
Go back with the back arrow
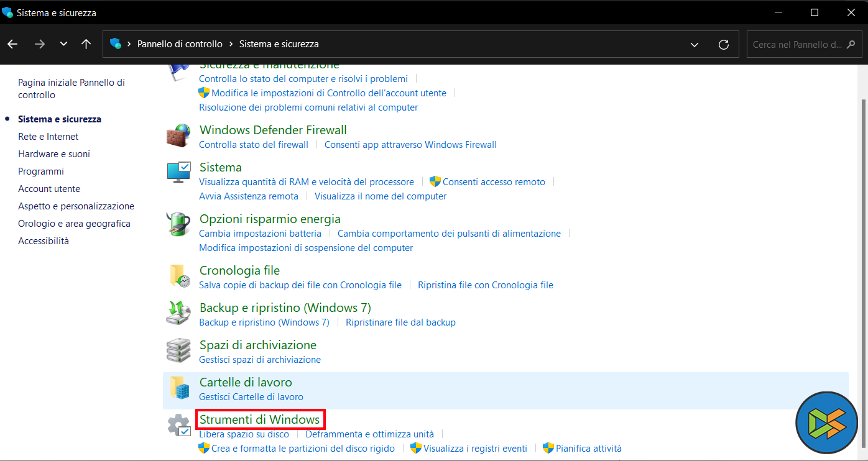(12, 44)
